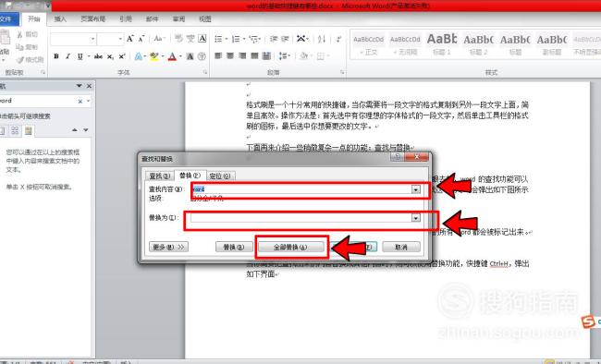This screenshot has width=601, height=364.
Task: Apply the Heading 2 (标题 2) style
Action: [x=478, y=44]
